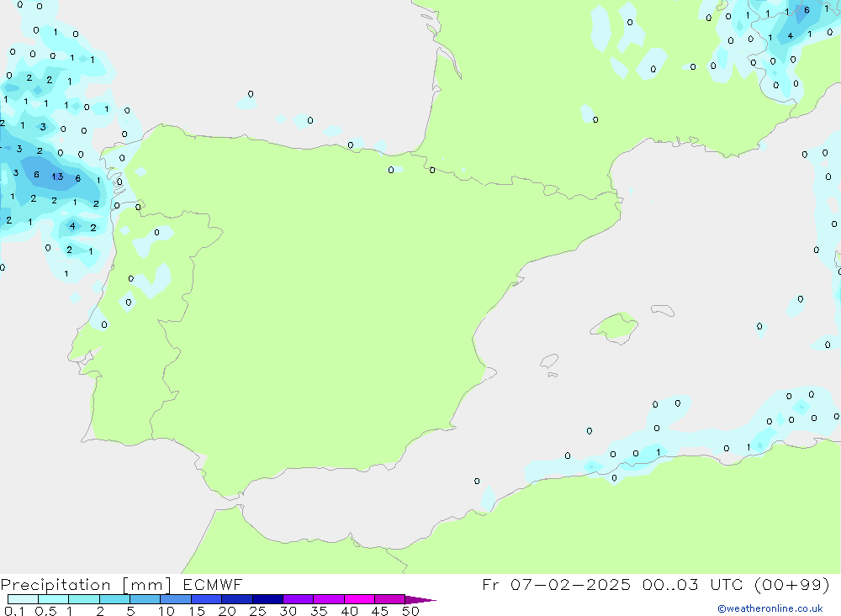Click the "Fr" weekday abbreviation
Viewport: 841px width, 616px height.
490,584
